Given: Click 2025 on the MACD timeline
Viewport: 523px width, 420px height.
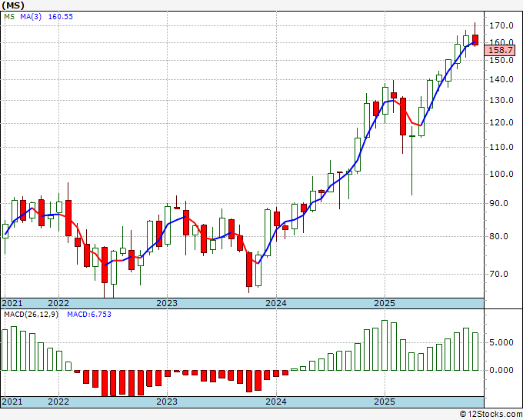Looking at the screenshot, I should coord(385,402).
